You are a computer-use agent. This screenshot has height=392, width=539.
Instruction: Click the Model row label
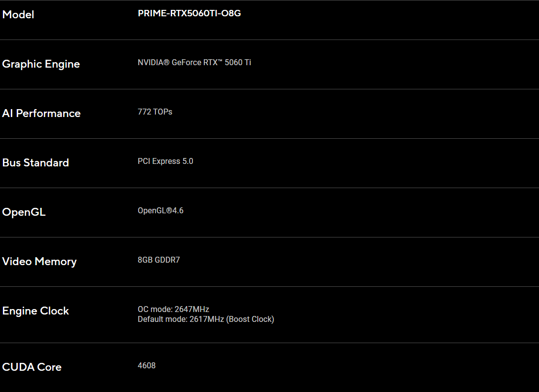(x=18, y=14)
